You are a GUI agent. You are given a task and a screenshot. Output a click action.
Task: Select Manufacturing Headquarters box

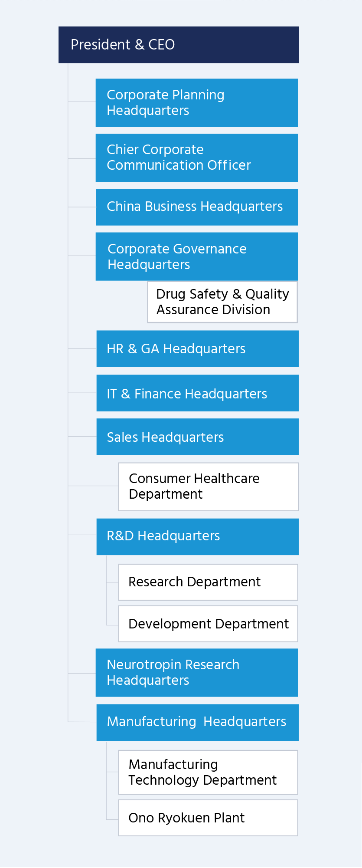[x=198, y=722]
